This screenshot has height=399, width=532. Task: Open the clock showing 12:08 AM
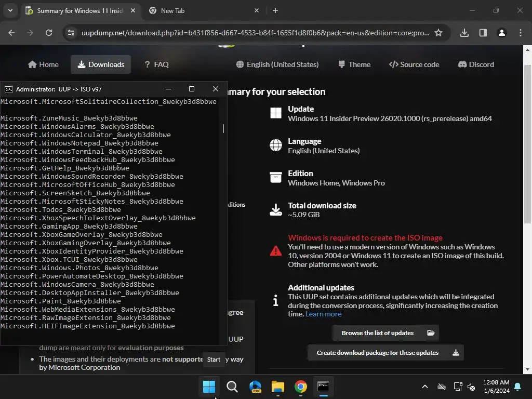tap(496, 387)
